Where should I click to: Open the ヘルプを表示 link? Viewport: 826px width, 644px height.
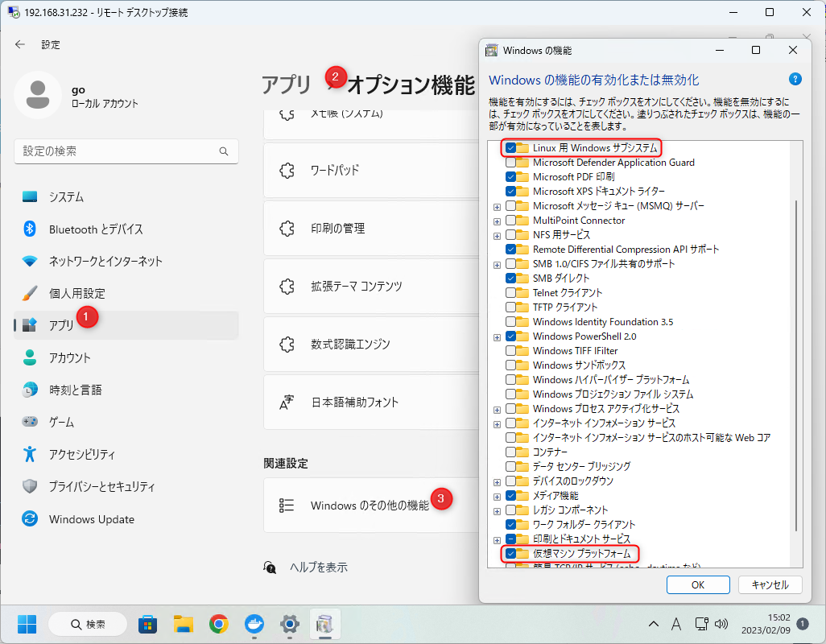tap(319, 567)
